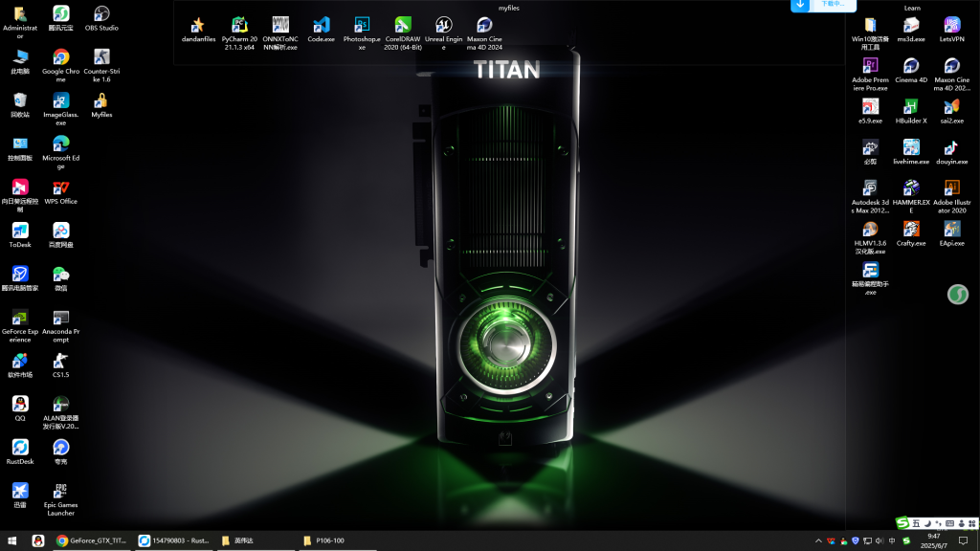Click the myfiles group title

pos(509,8)
